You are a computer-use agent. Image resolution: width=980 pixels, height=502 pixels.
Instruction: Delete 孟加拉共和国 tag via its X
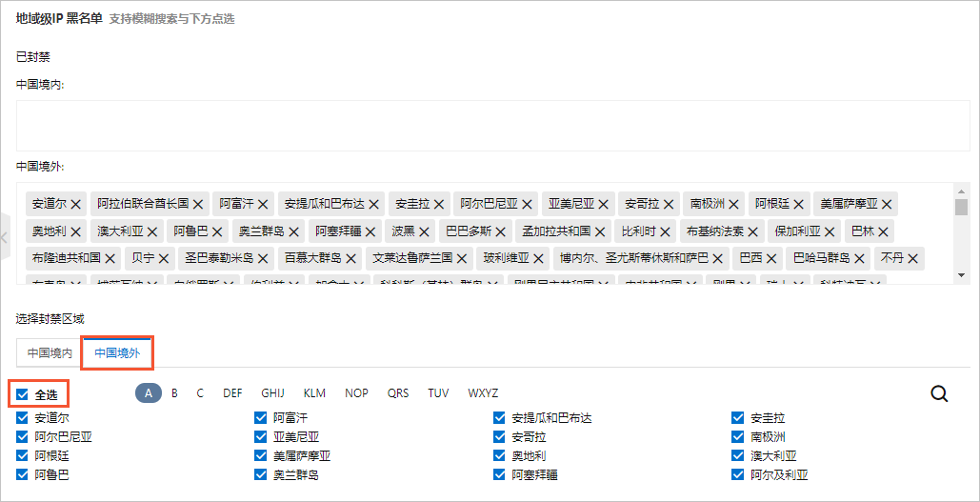coord(600,231)
